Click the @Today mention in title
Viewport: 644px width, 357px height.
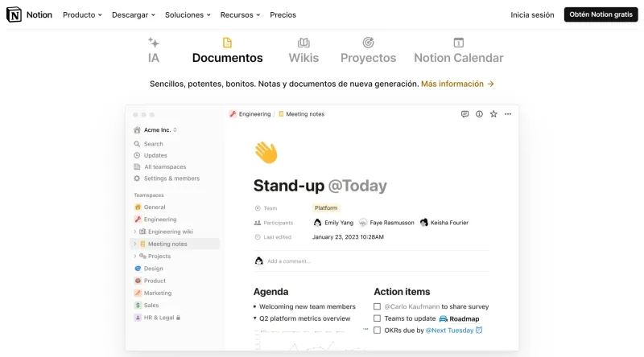coord(357,186)
